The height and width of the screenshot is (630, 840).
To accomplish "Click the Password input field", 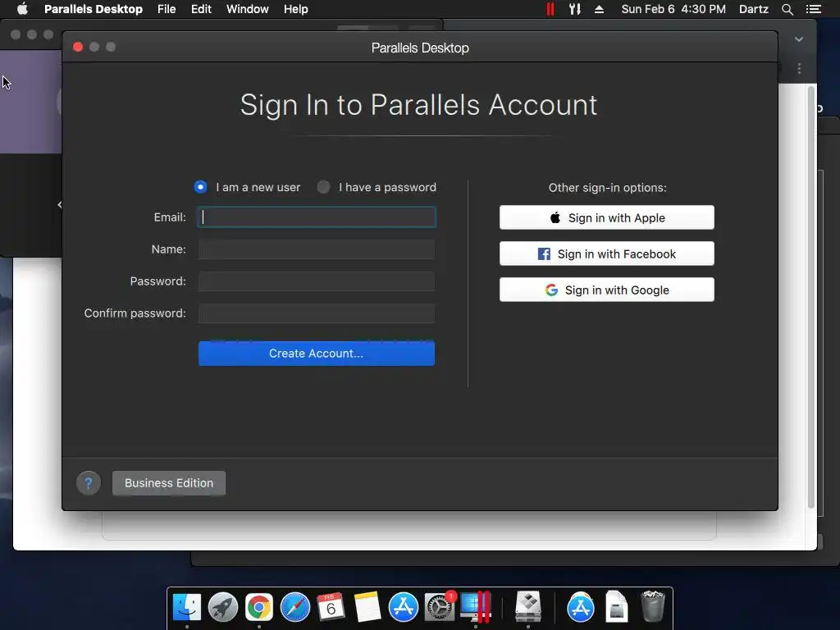I will (x=317, y=281).
